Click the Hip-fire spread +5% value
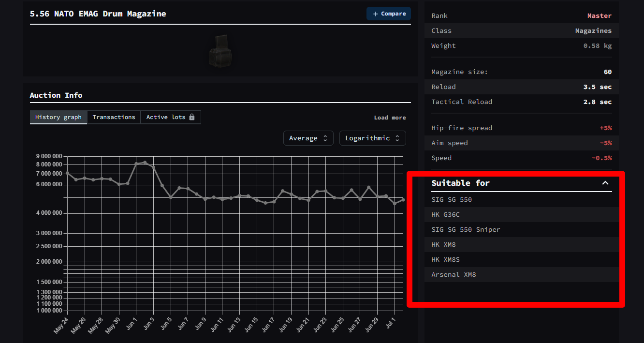The width and height of the screenshot is (644, 343). pos(606,128)
